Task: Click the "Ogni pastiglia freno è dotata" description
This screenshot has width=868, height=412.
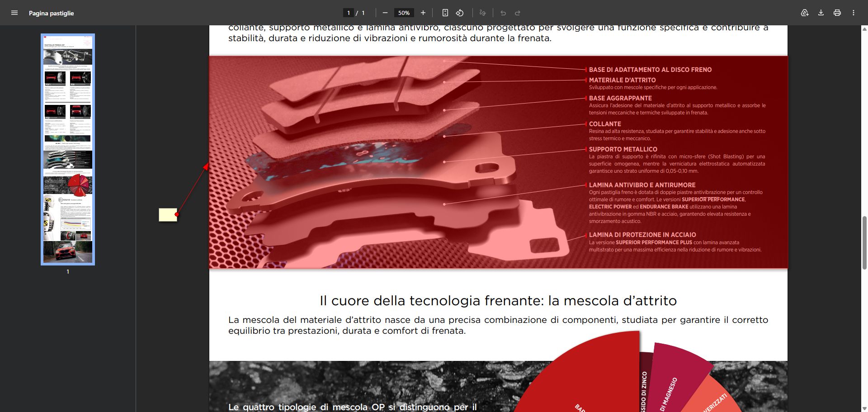Action: [676, 207]
